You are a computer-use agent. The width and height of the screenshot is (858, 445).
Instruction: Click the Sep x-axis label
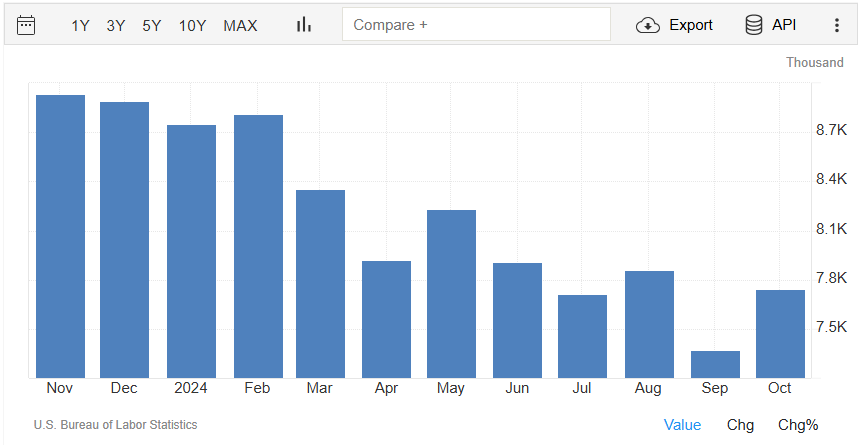pyautogui.click(x=715, y=388)
